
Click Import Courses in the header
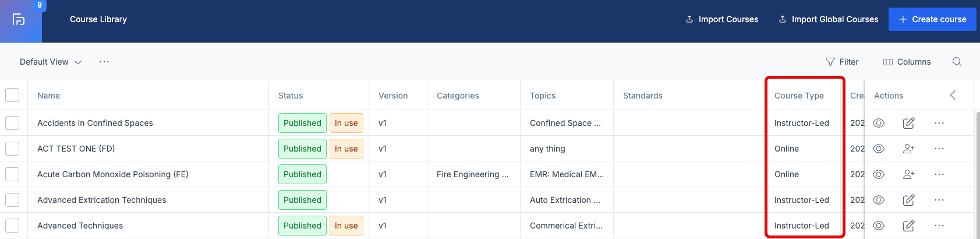tap(721, 19)
